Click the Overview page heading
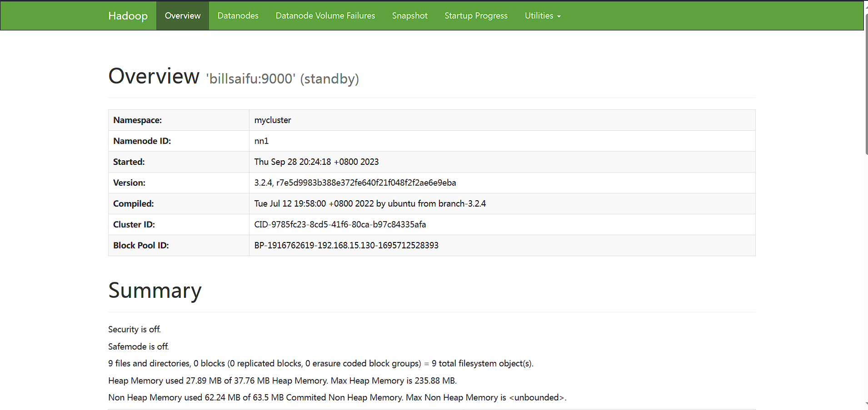The height and width of the screenshot is (410, 868). click(x=154, y=76)
